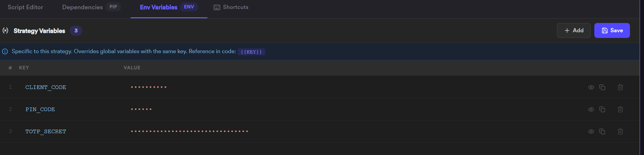Show the PIN_CODE masked value
644x155 pixels.
pyautogui.click(x=591, y=109)
